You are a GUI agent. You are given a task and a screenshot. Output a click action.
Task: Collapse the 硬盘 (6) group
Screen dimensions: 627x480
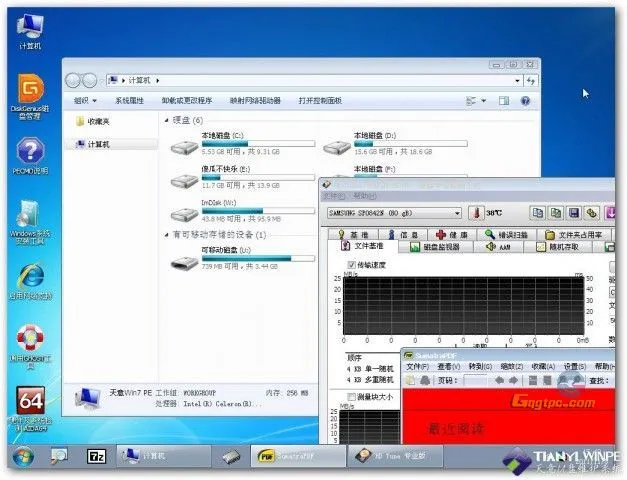167,120
